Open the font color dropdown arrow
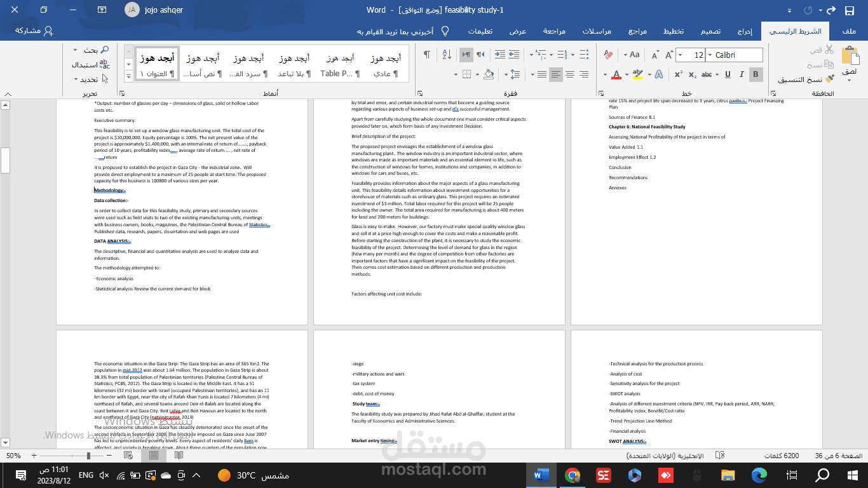This screenshot has width=868, height=488. click(605, 74)
